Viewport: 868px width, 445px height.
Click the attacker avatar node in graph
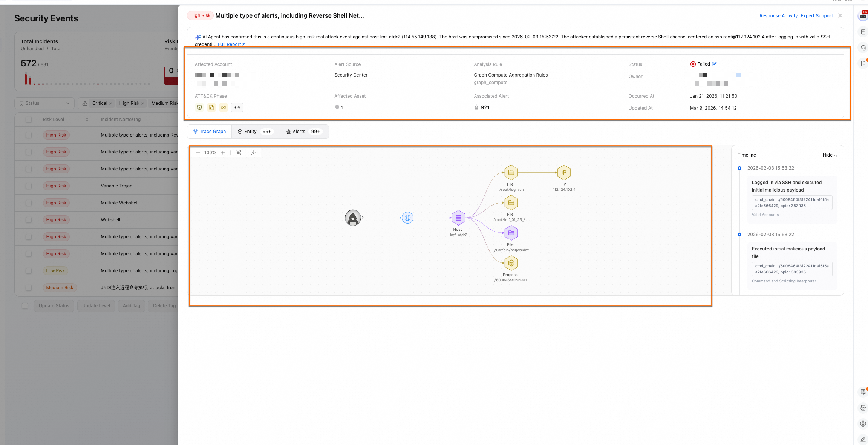click(x=353, y=218)
